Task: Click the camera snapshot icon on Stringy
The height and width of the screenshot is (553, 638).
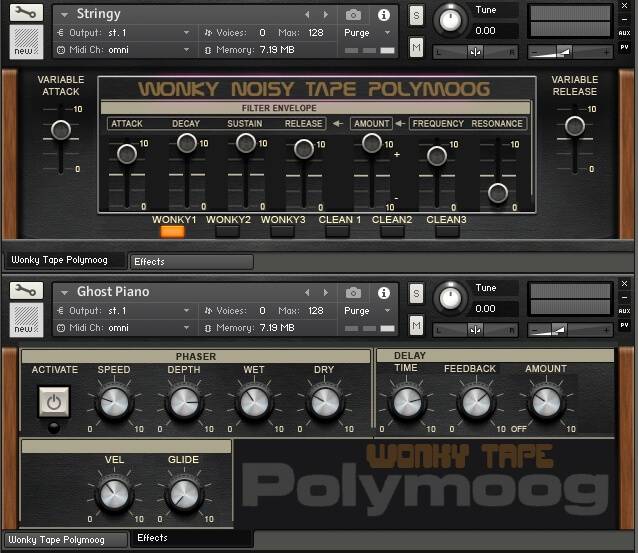Action: coord(353,15)
